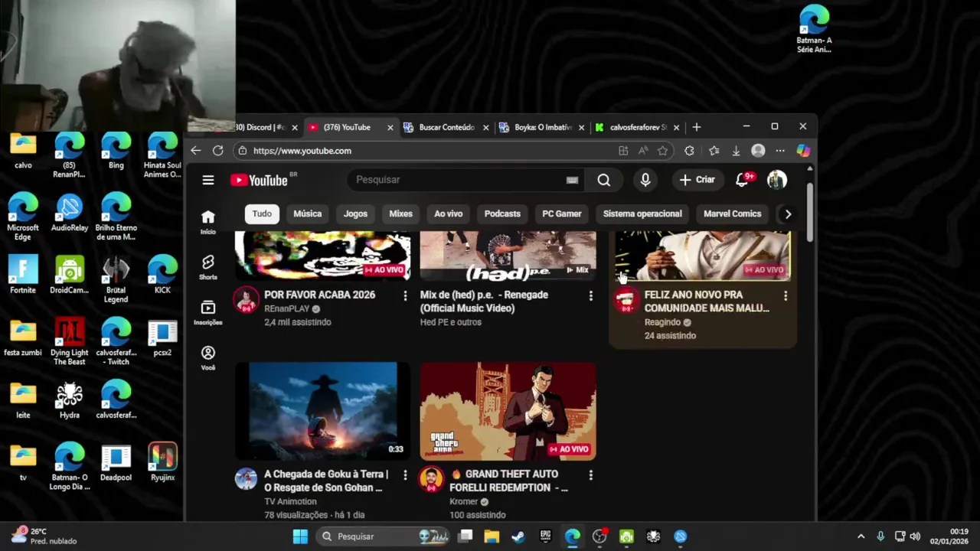Screen dimensions: 980x551
Task: Open Brütal Legend desktop shortcut
Action: click(116, 279)
